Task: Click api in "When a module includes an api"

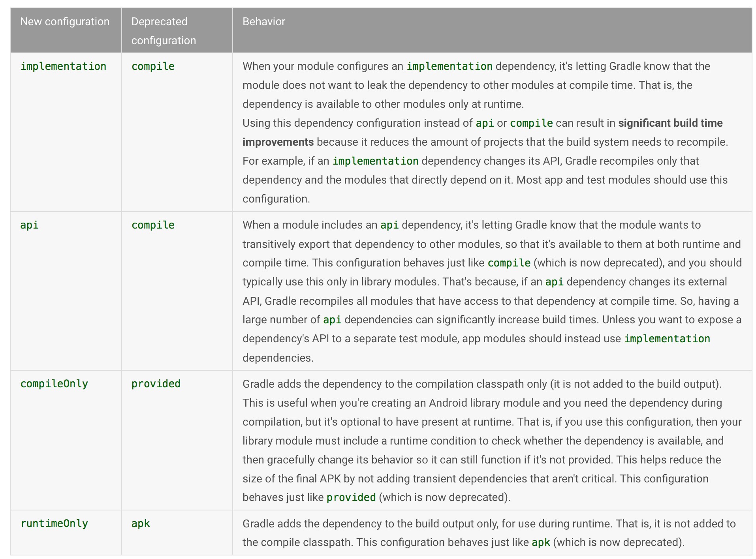Action: pos(389,225)
